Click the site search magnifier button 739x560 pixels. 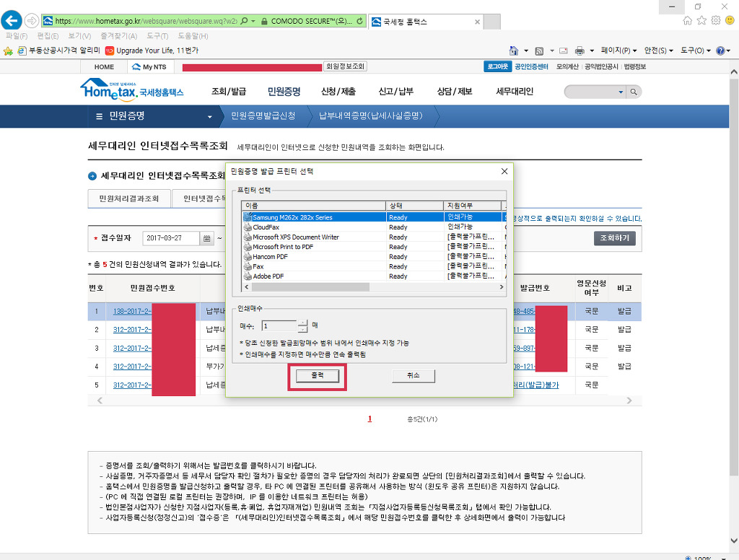634,92
